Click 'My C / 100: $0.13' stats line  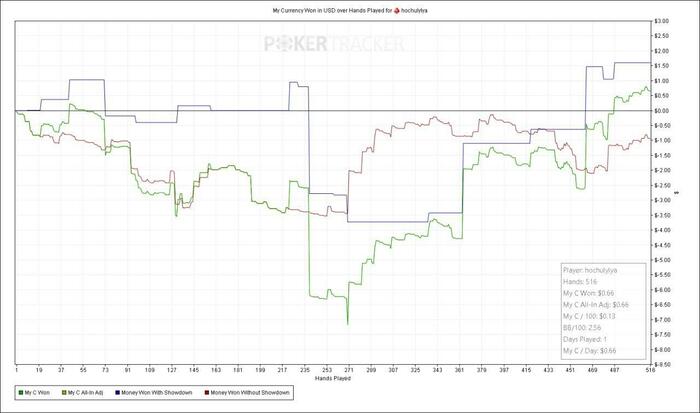(589, 317)
